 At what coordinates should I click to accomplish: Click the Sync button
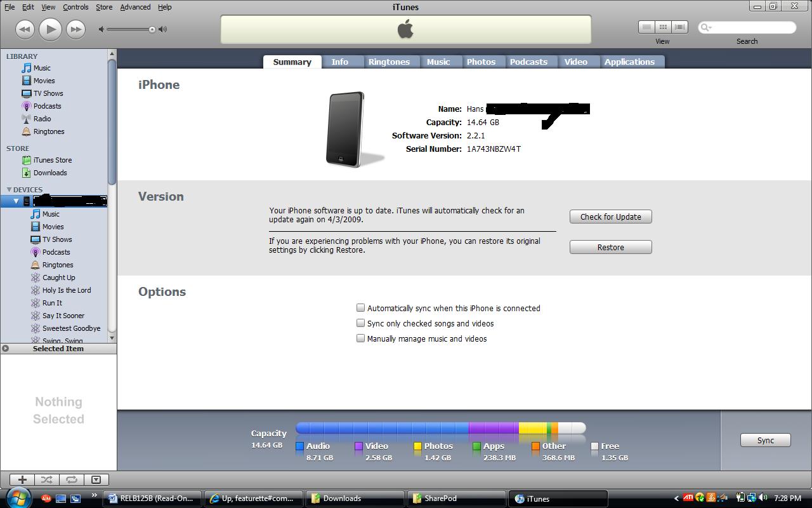click(x=765, y=440)
